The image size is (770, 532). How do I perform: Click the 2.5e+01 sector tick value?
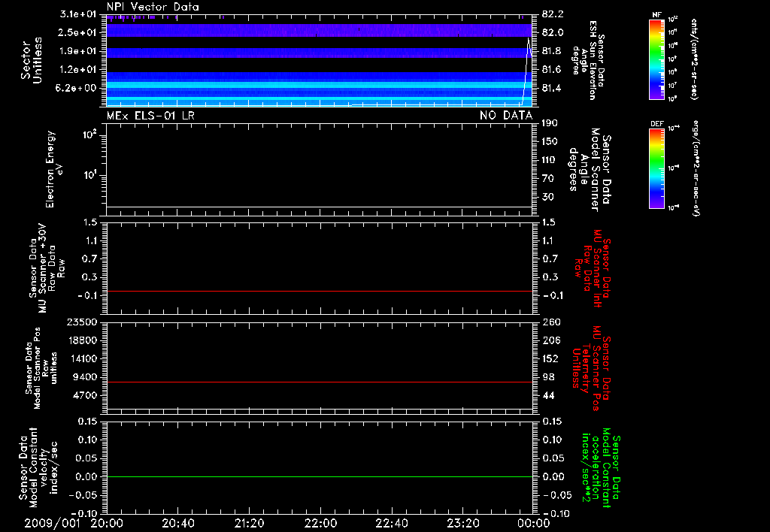[x=78, y=32]
